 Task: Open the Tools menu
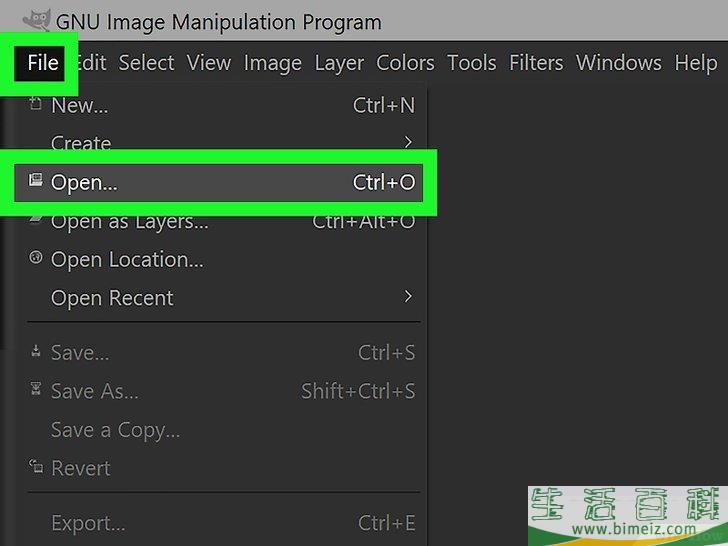click(x=472, y=63)
